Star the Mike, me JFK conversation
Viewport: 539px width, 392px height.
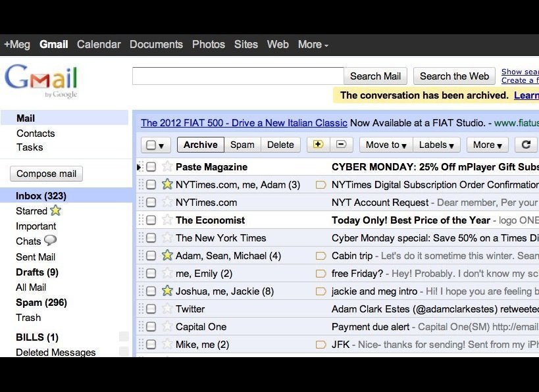point(167,344)
